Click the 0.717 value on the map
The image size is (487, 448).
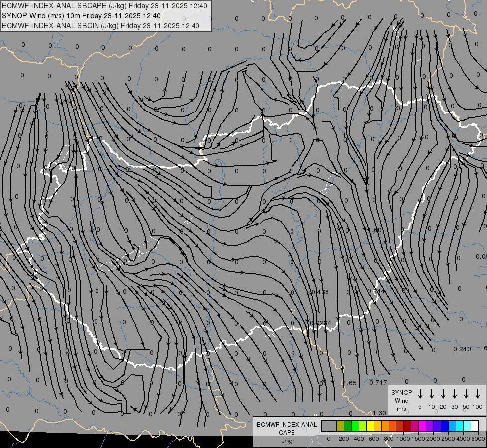pos(378,383)
